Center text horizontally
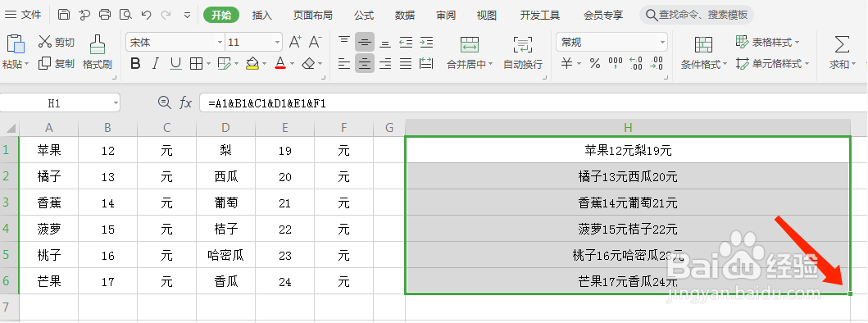The image size is (868, 323). [x=364, y=64]
